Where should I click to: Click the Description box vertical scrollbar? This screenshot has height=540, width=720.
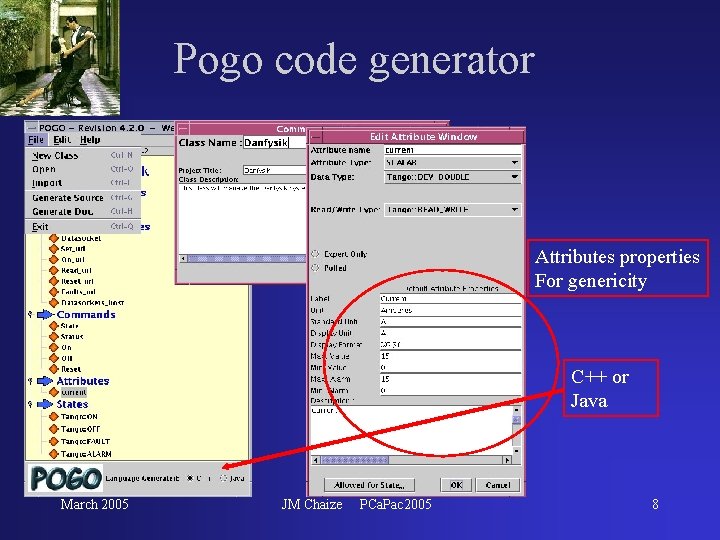[516, 430]
